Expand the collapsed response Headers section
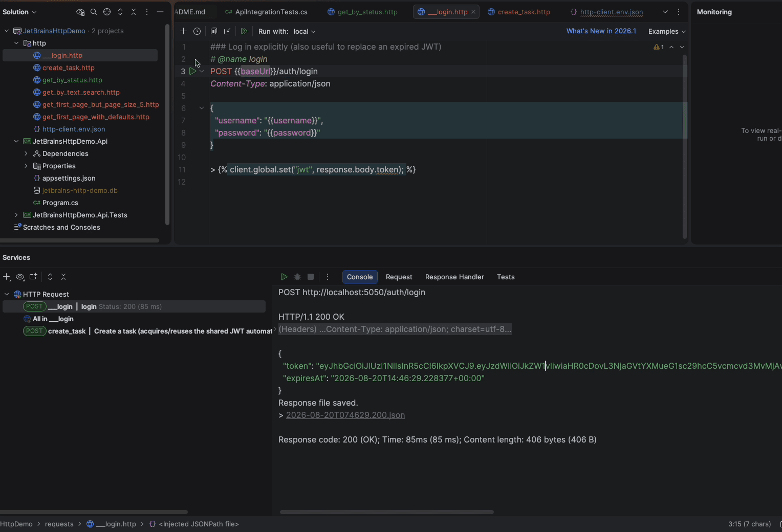 275,329
